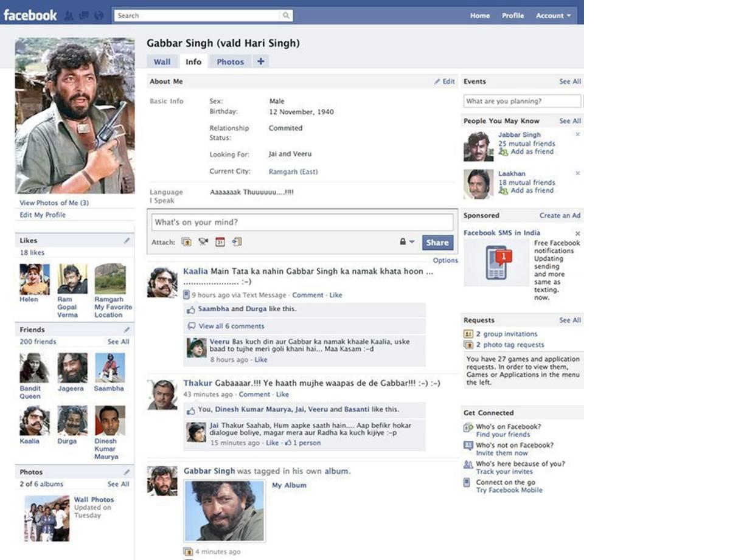Open Options below the status box

click(445, 260)
